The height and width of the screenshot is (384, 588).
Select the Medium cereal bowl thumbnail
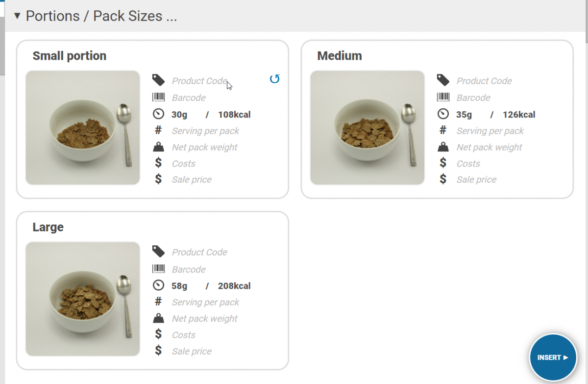(x=367, y=128)
